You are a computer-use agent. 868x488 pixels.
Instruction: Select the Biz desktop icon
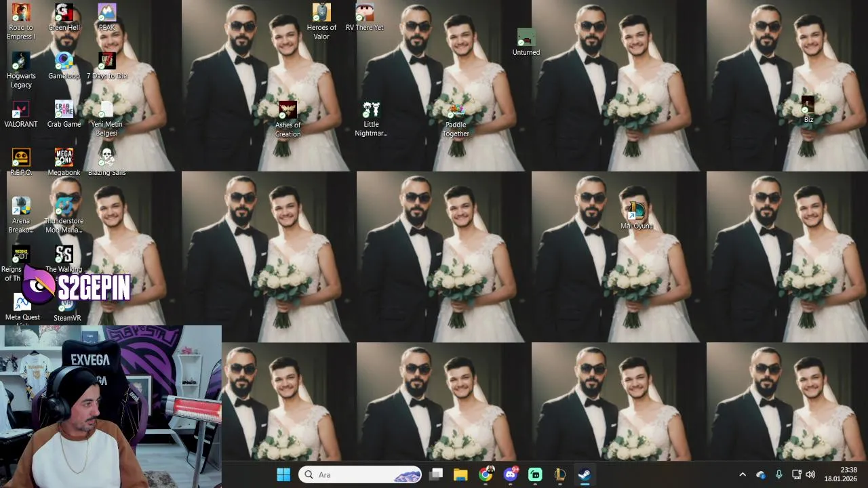(x=808, y=109)
